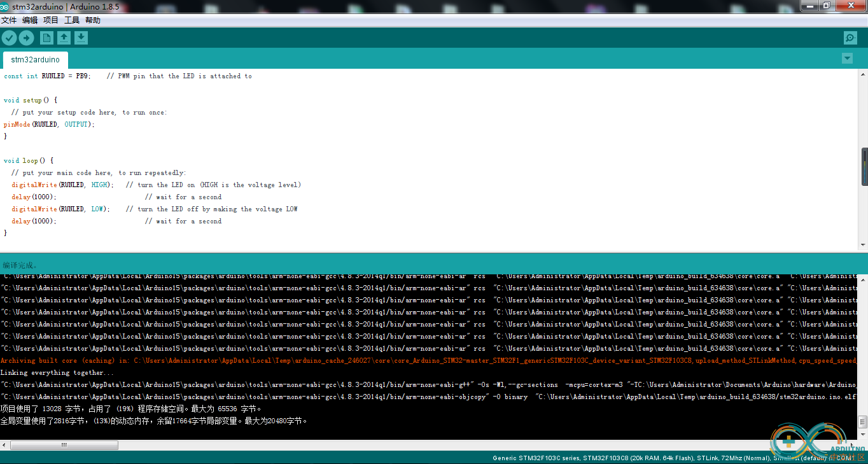Click the 编译完成。 status message
The image size is (868, 464).
[20, 265]
